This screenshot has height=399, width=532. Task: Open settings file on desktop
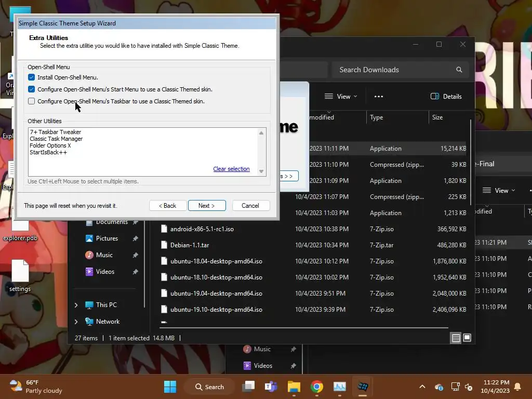tap(20, 275)
